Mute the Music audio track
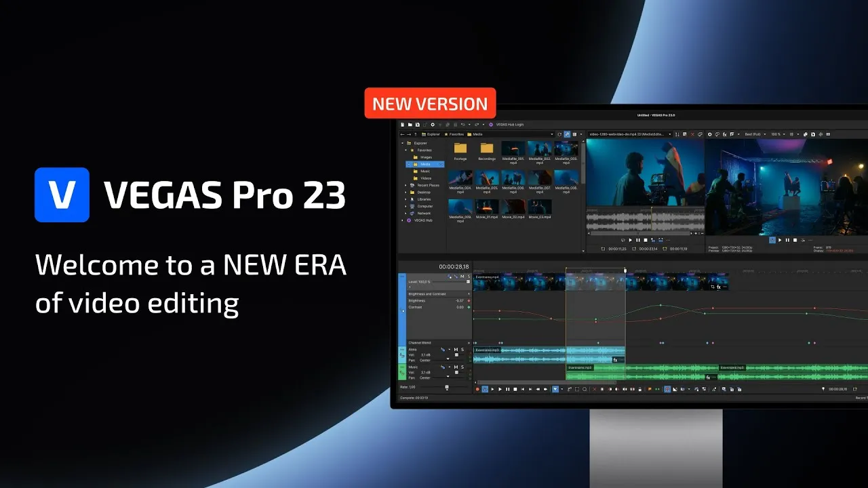 (456, 367)
